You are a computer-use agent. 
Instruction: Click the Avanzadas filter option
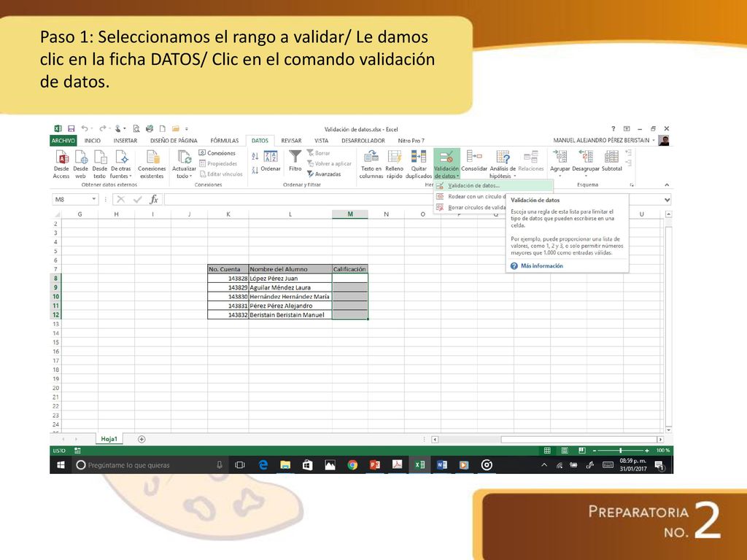[324, 174]
